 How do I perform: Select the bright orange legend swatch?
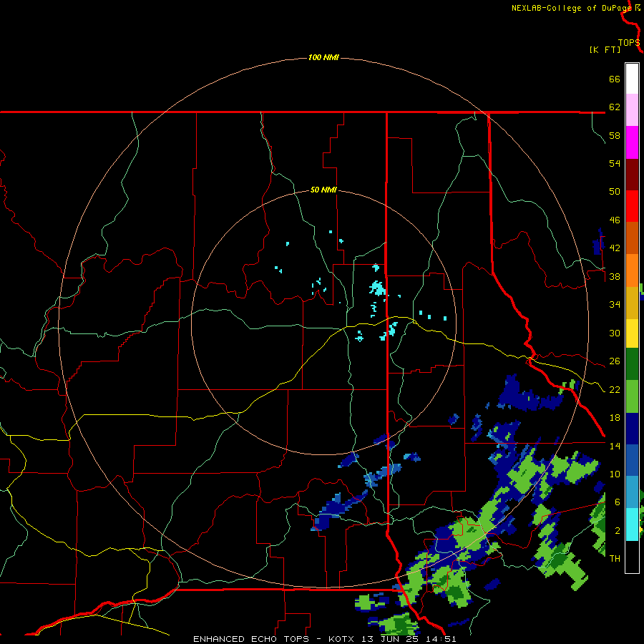[632, 270]
